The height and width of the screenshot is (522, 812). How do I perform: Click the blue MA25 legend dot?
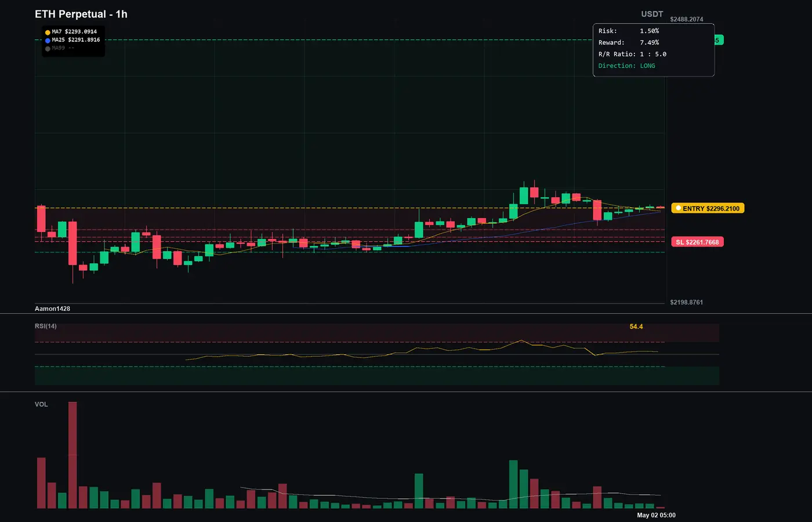pos(48,41)
